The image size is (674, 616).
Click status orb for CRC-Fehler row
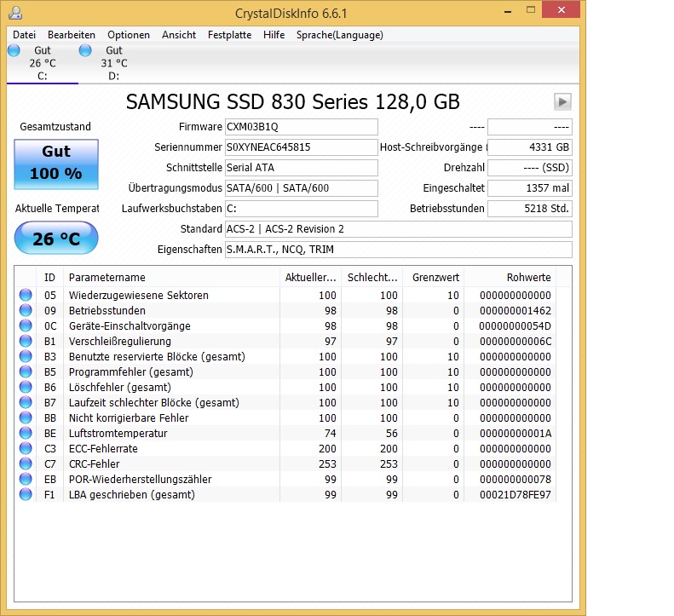[x=26, y=463]
